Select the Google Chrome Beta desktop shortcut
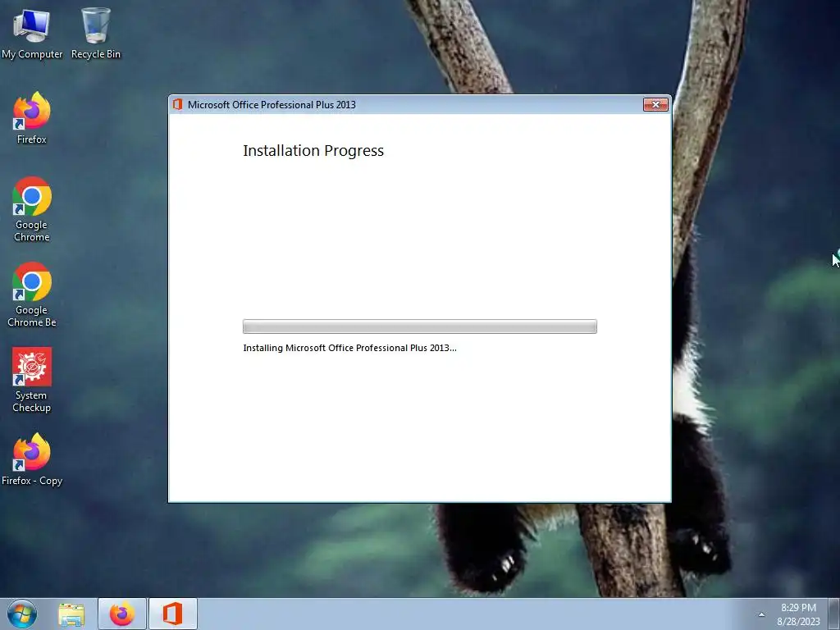840x630 pixels. tap(32, 294)
